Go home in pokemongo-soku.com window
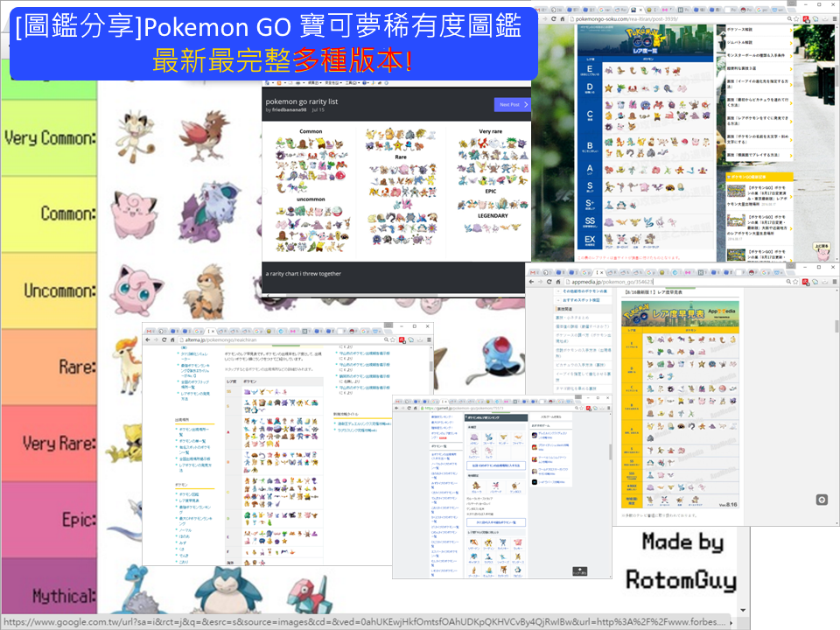The height and width of the screenshot is (630, 840). tap(563, 18)
